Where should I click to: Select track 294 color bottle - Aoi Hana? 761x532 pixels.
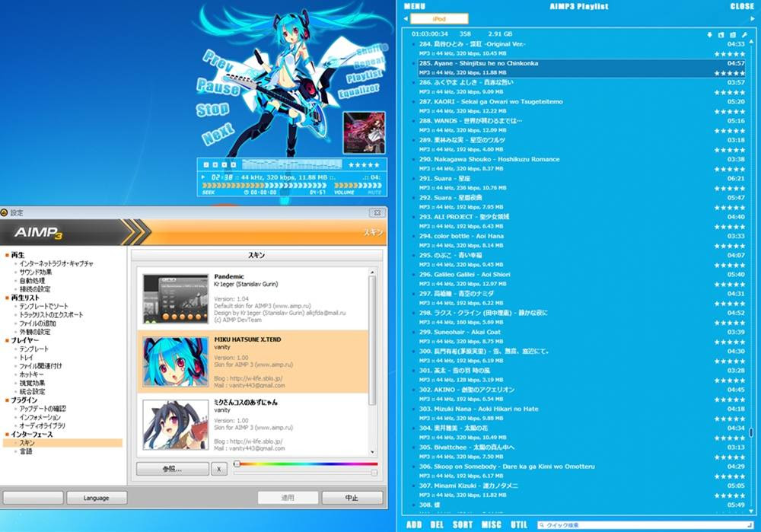pos(581,241)
